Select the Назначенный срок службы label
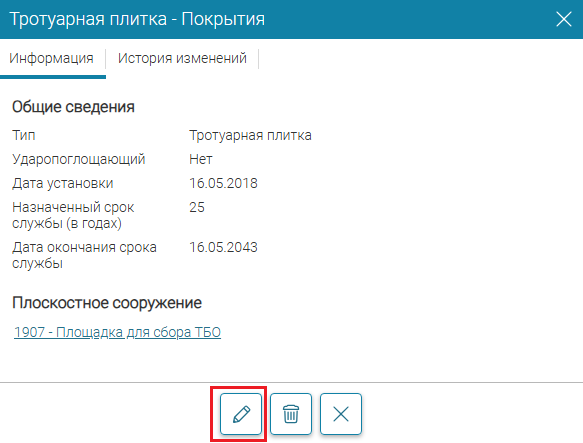 pyautogui.click(x=73, y=215)
